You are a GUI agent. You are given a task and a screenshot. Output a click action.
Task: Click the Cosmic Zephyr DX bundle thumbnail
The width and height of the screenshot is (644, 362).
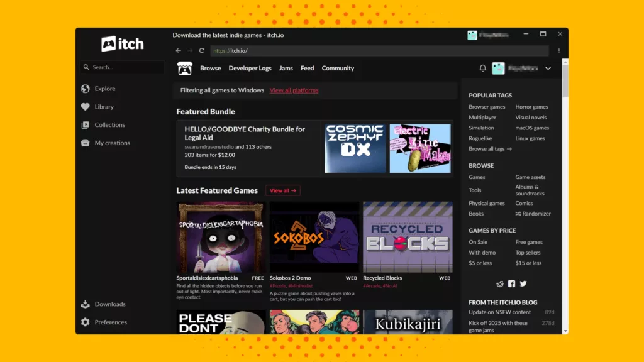(353, 148)
